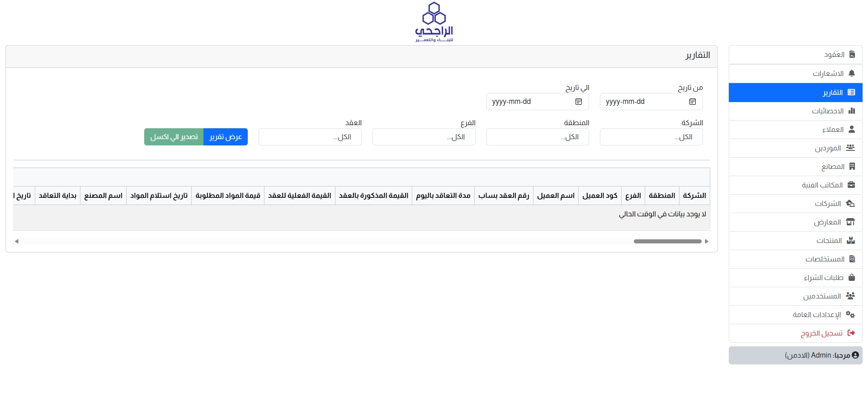Click the general settings gears icon

[x=850, y=314]
